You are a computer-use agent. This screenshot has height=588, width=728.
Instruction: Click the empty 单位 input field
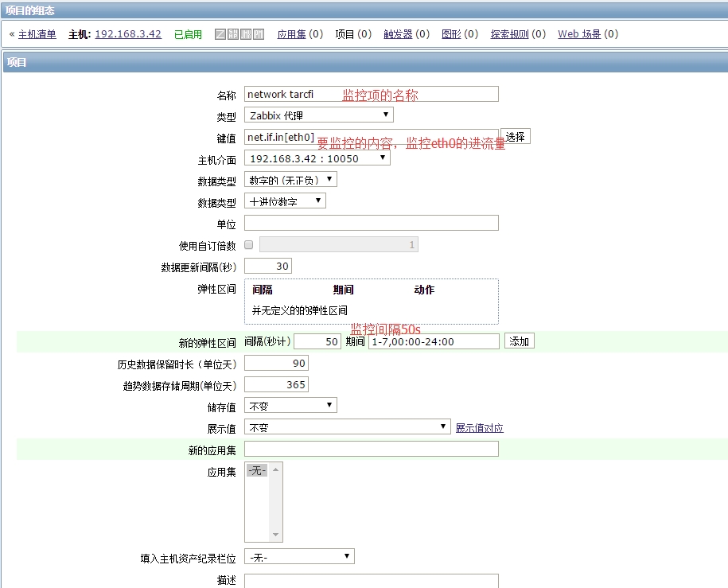point(372,223)
